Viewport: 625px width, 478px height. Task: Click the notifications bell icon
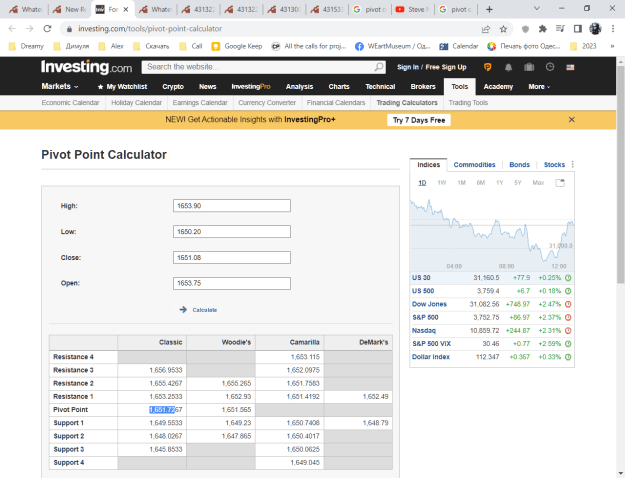point(508,67)
